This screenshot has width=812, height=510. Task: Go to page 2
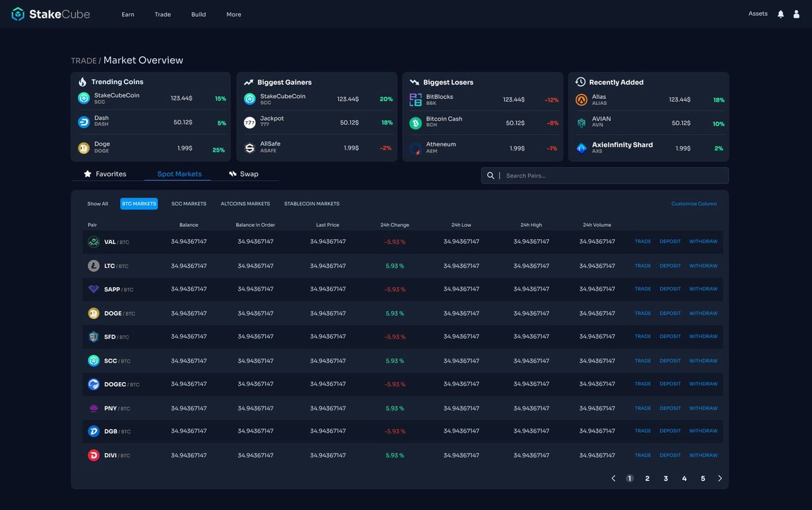[648, 478]
